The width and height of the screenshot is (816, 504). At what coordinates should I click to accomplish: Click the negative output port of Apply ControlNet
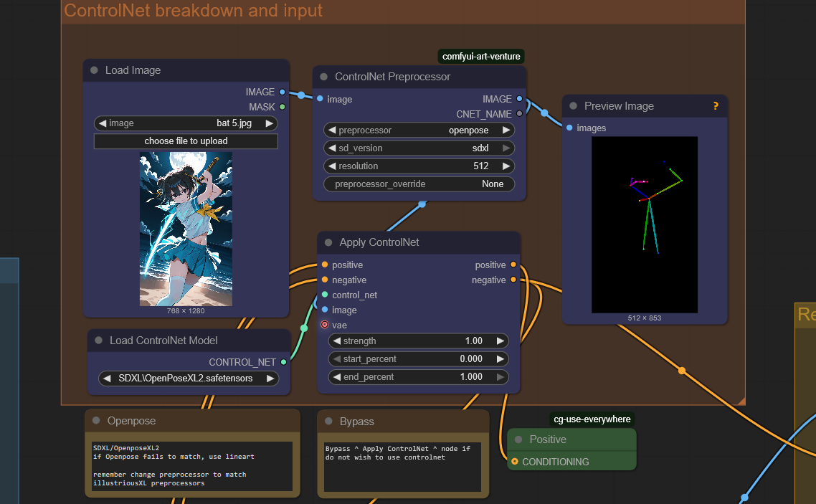[x=513, y=280]
